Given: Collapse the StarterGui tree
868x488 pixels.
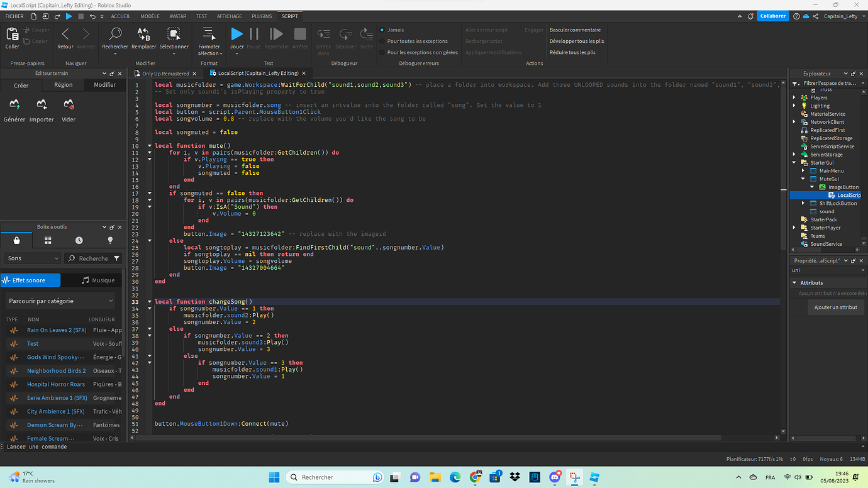Looking at the screenshot, I should tap(794, 162).
